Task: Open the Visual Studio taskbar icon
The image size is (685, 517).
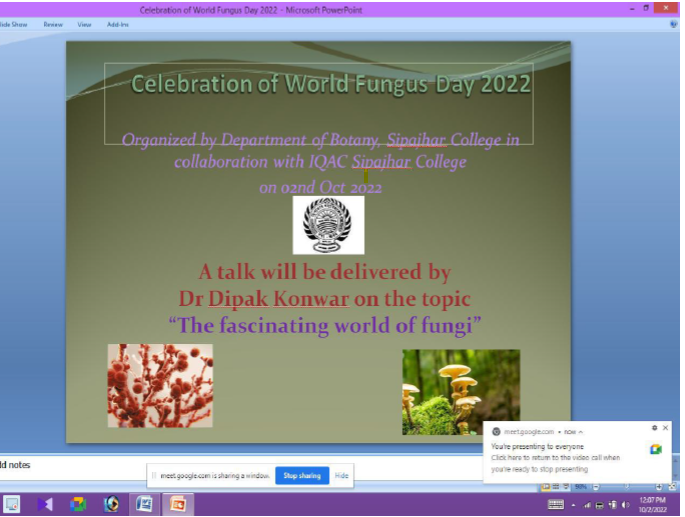Action: (45, 504)
